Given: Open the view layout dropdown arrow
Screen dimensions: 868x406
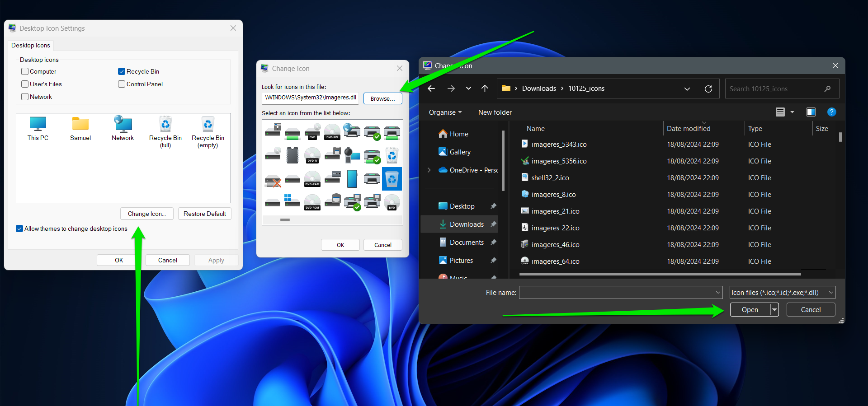Looking at the screenshot, I should pos(792,112).
